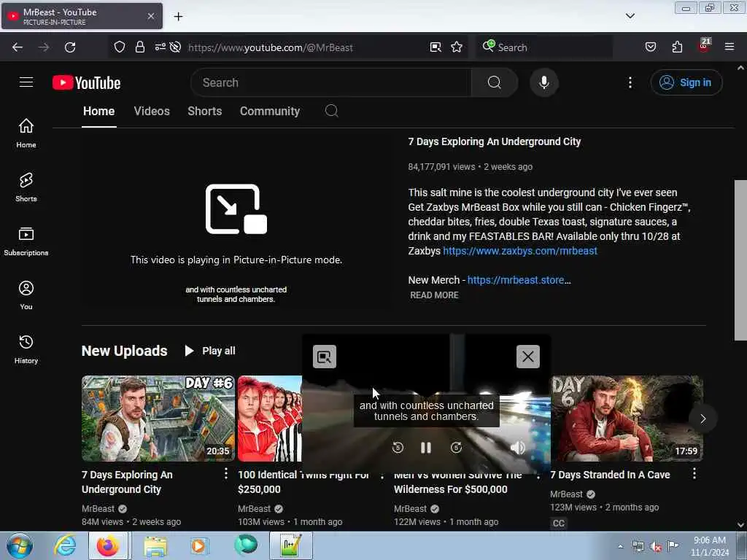Switch to the Shorts channel tab
The image size is (747, 560).
point(204,111)
